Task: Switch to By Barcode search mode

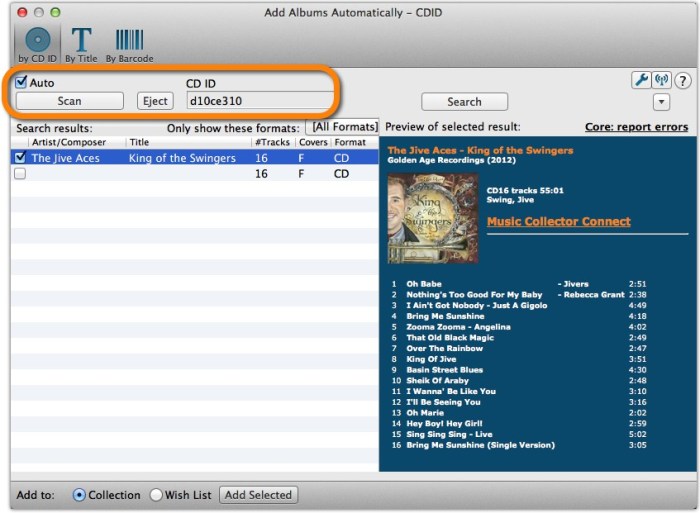Action: 129,45
